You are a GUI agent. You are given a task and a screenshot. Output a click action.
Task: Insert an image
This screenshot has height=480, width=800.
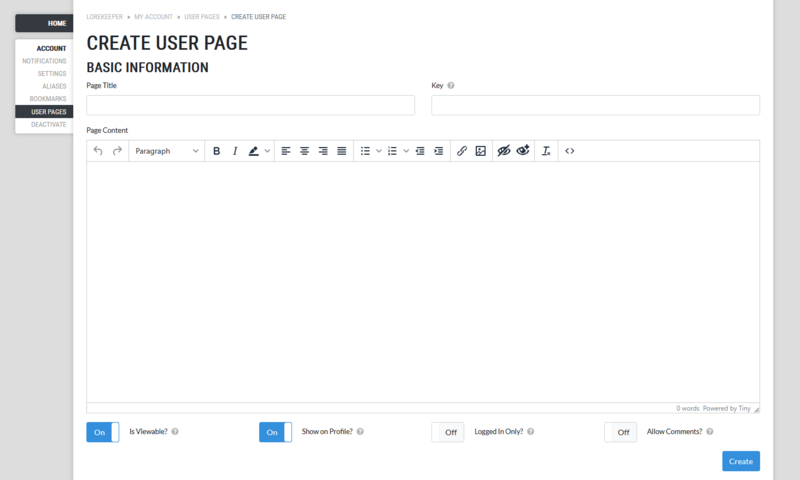coord(481,151)
